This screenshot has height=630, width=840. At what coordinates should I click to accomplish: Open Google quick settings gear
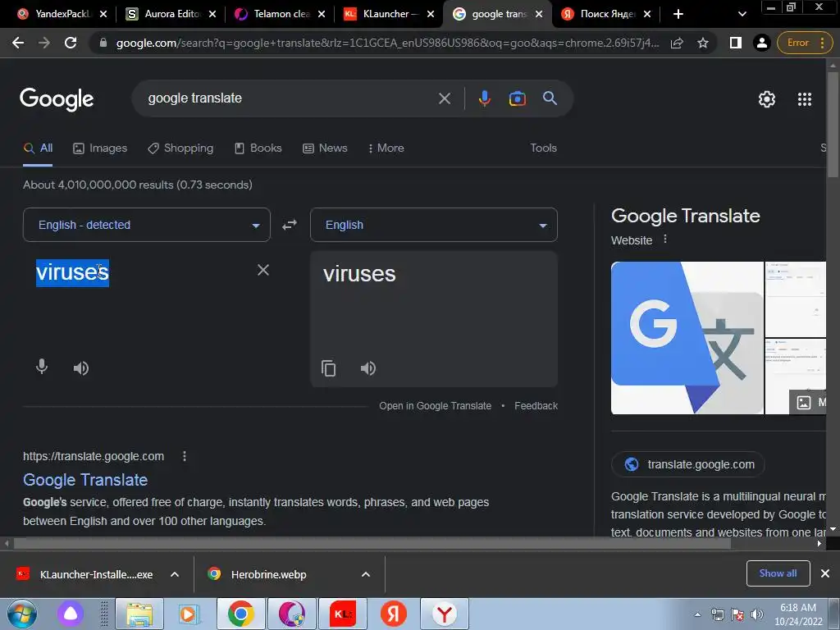(767, 99)
